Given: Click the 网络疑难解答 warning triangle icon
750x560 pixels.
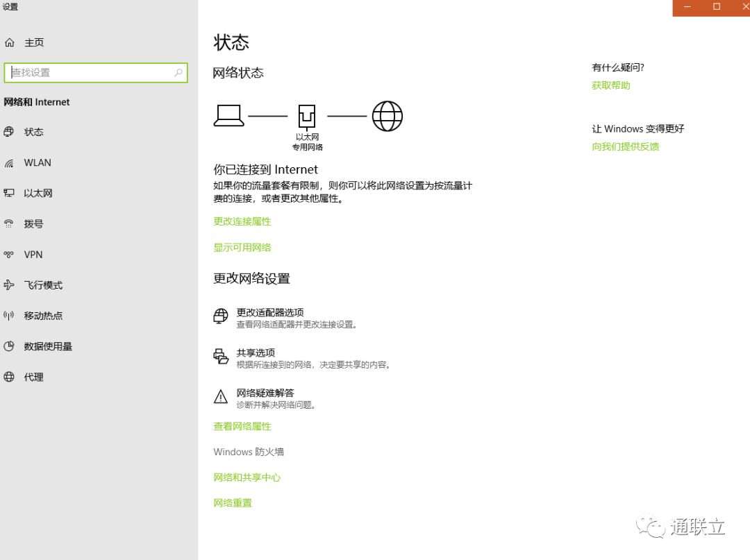Looking at the screenshot, I should (221, 397).
